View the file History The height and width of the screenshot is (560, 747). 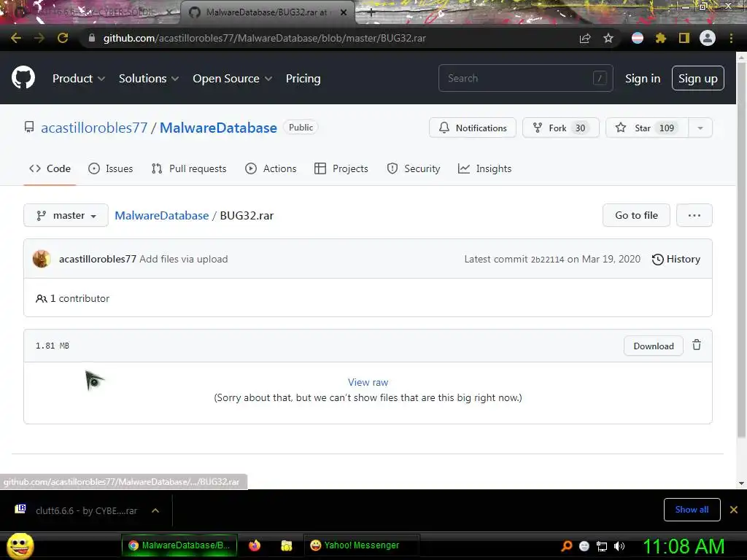(676, 259)
